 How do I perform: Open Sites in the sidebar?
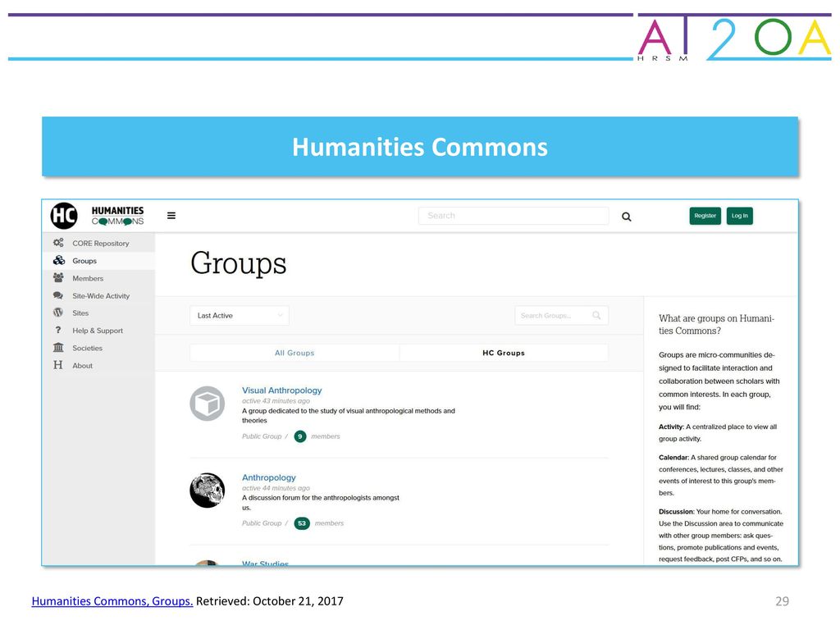point(99,313)
